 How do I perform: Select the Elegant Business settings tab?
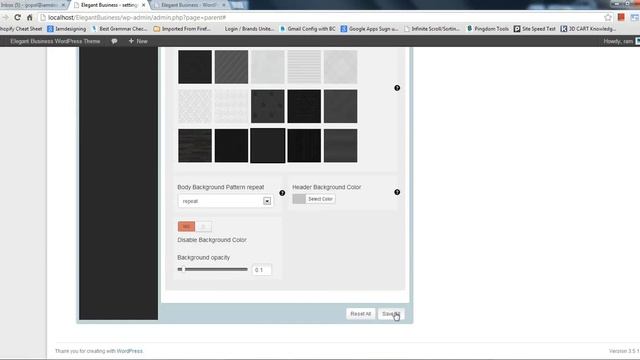[x=109, y=5]
